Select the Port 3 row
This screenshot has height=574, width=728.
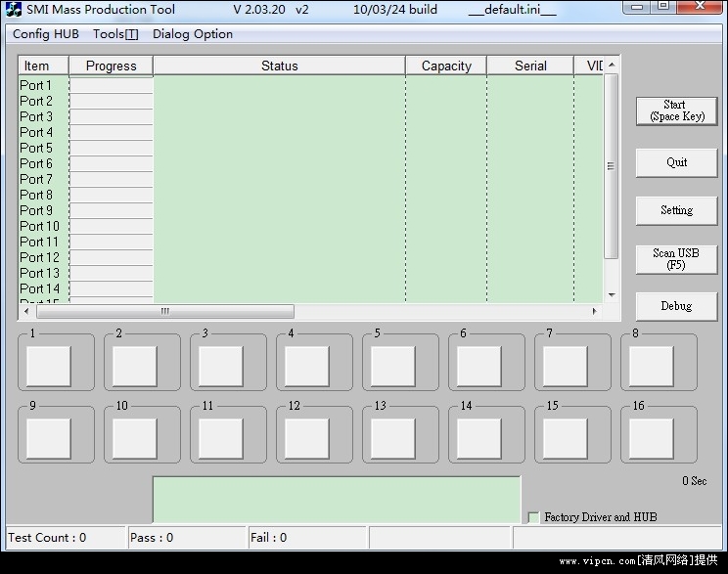pos(310,117)
